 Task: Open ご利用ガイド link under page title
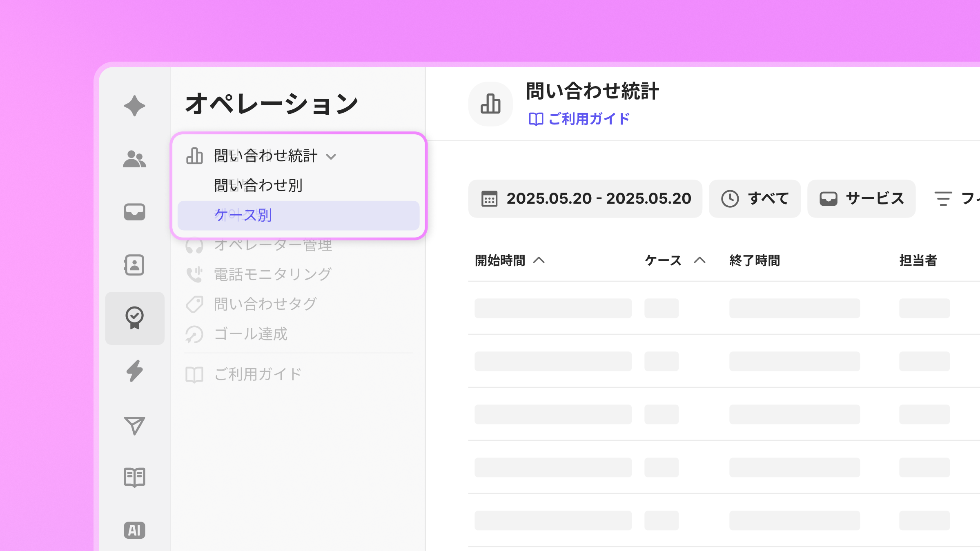579,119
